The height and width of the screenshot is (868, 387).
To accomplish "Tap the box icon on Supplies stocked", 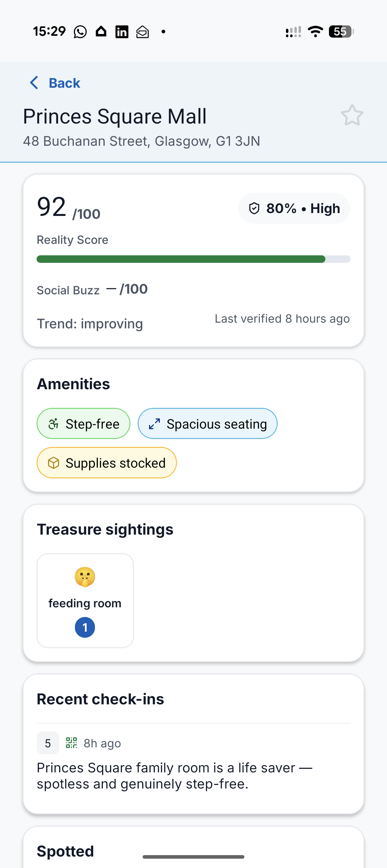I will pos(54,463).
